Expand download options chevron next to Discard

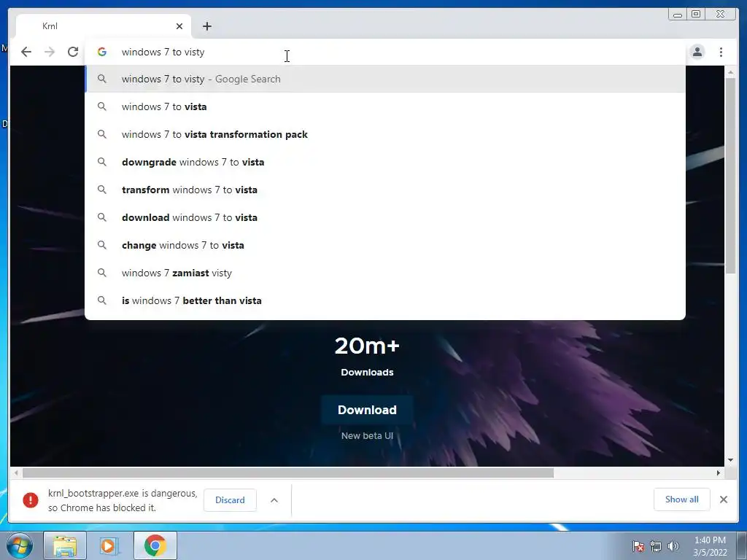(x=274, y=500)
